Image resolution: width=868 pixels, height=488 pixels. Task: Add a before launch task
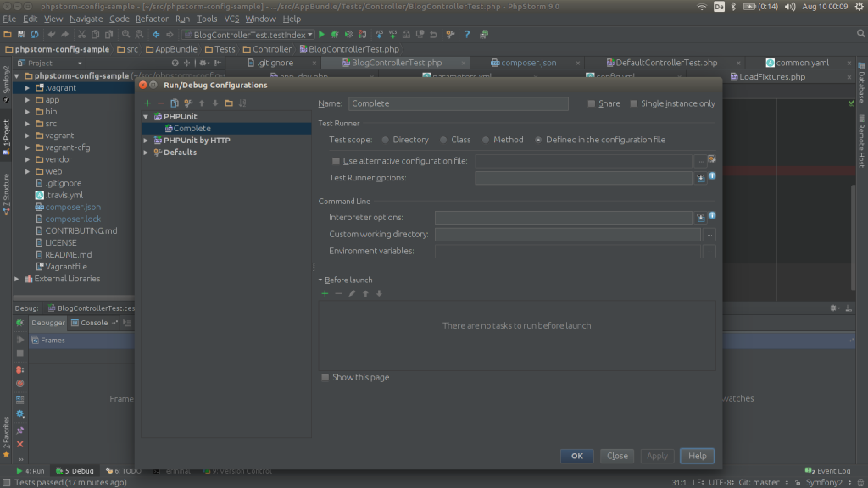click(325, 293)
